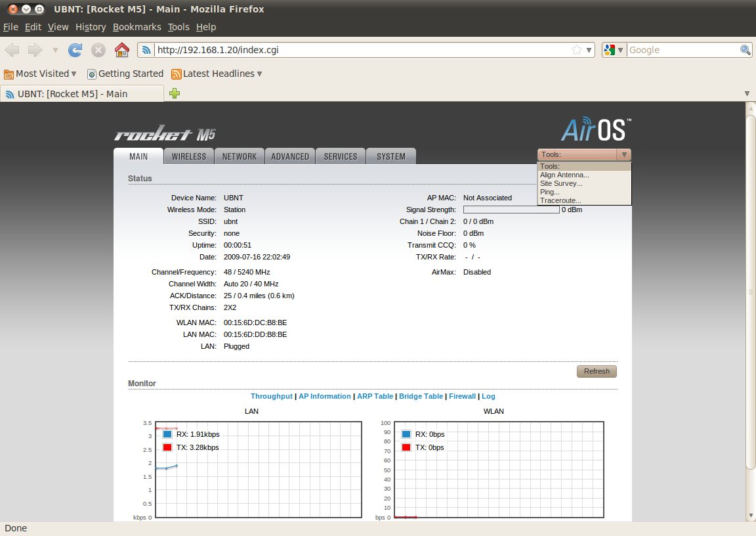Switch to the MAIN tab
The height and width of the screenshot is (536, 756).
(x=138, y=156)
